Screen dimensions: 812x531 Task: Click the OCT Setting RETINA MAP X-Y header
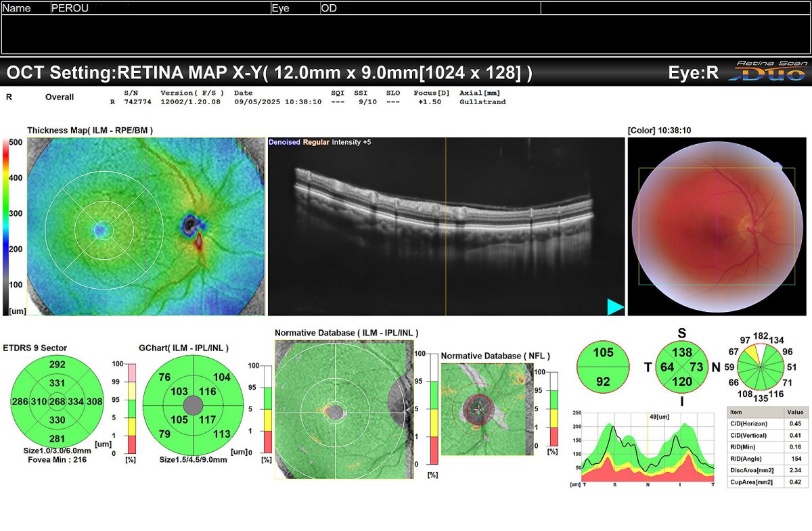click(269, 72)
